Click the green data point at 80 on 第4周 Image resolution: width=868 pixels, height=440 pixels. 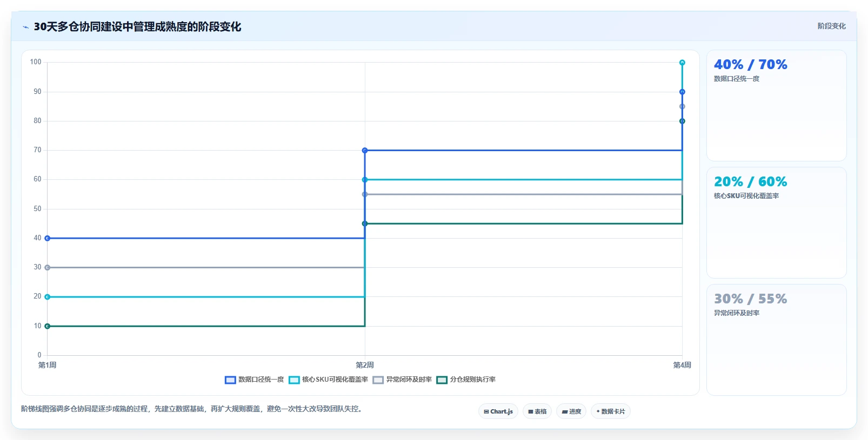coord(682,121)
